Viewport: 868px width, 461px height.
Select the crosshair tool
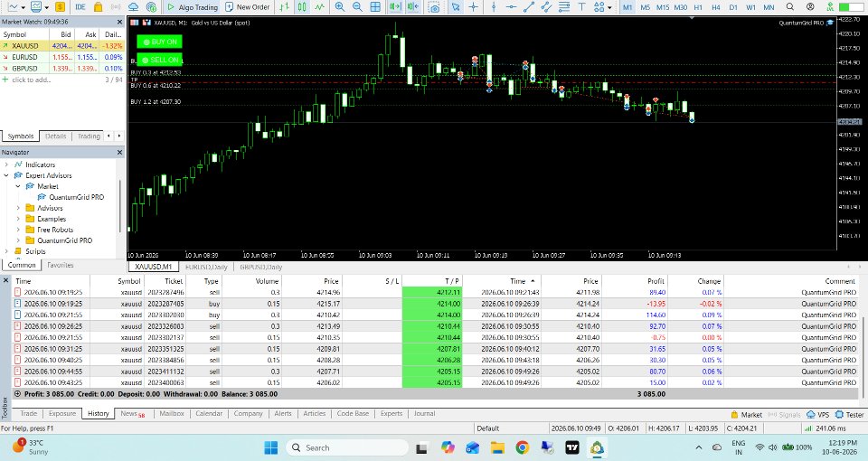[473, 7]
